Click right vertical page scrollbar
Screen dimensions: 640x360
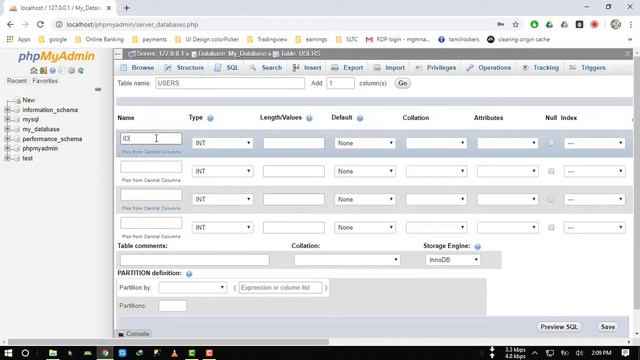point(636,184)
